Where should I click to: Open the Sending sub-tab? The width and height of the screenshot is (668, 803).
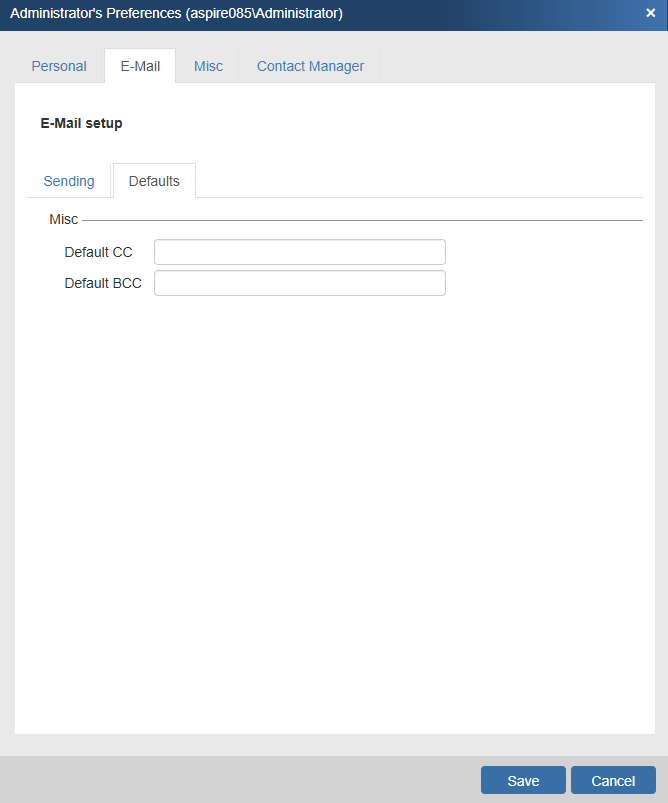tap(69, 181)
